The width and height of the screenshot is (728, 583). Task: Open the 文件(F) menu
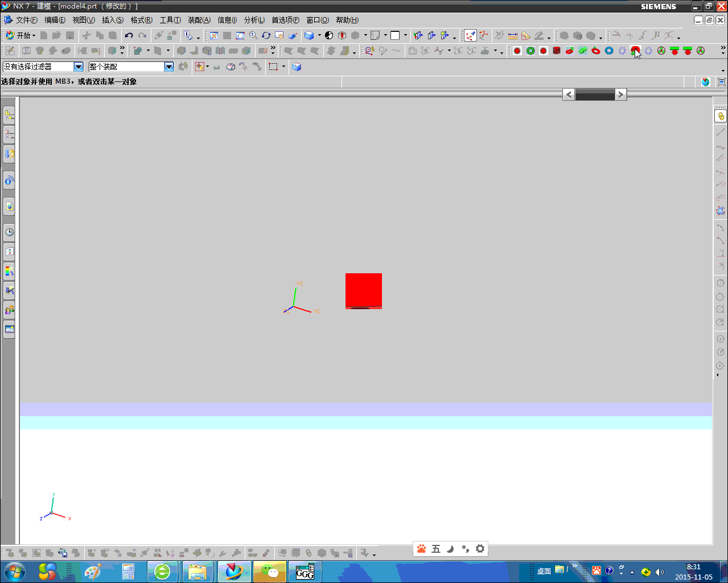coord(26,20)
